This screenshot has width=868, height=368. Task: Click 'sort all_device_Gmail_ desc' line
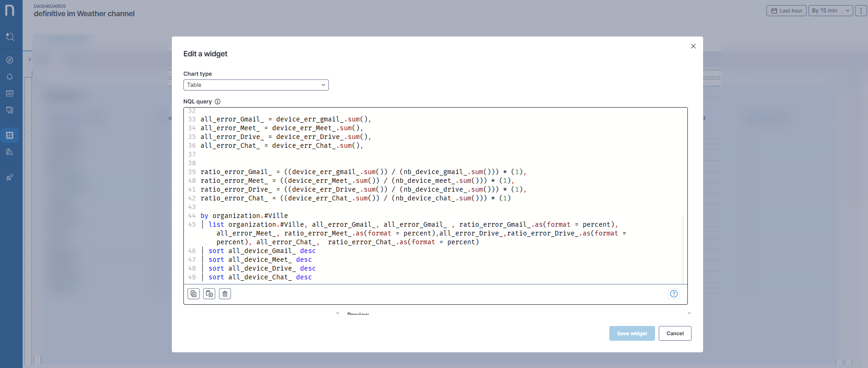coord(261,251)
